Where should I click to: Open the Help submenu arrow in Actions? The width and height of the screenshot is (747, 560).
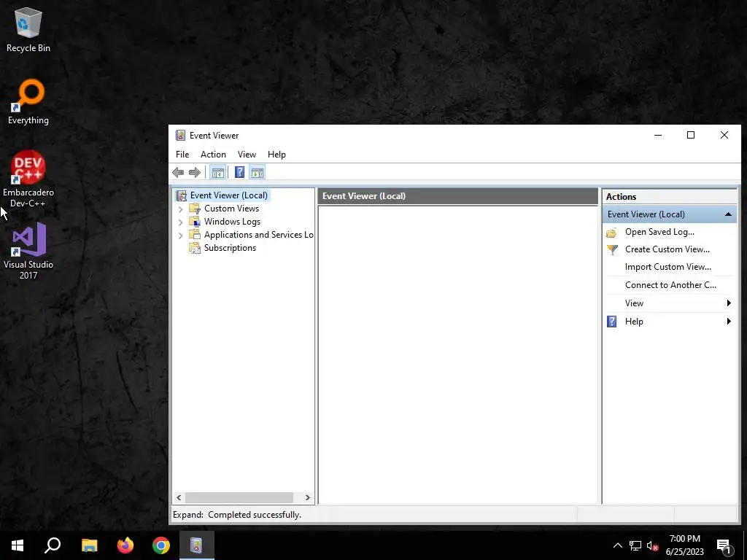point(729,322)
